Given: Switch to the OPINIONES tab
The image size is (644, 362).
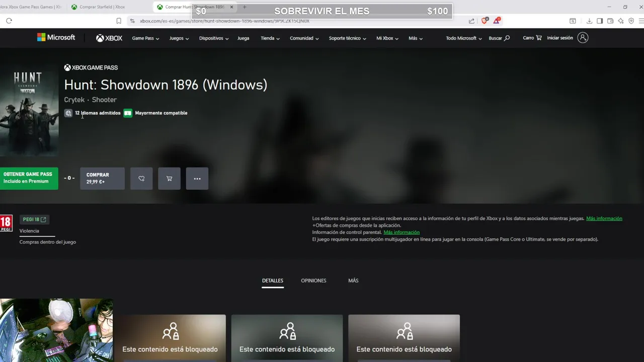Looking at the screenshot, I should click(x=313, y=281).
